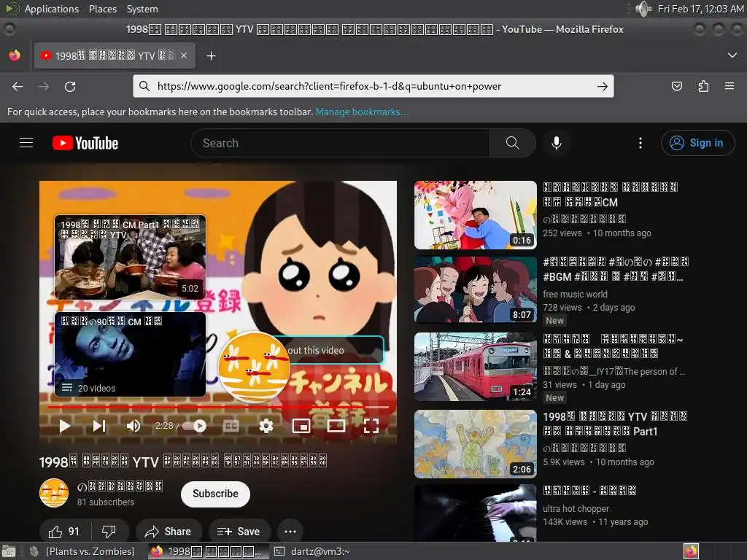Click the 'ultra hot chopper' channel name
This screenshot has height=560, width=747.
576,508
